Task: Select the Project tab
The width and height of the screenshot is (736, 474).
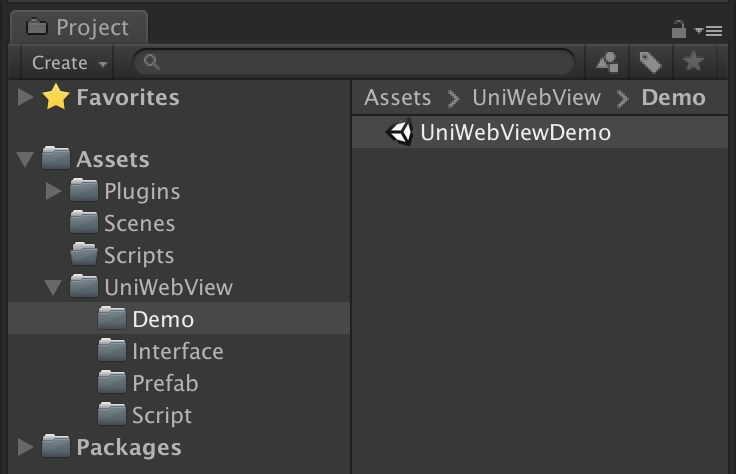Action: (79, 28)
